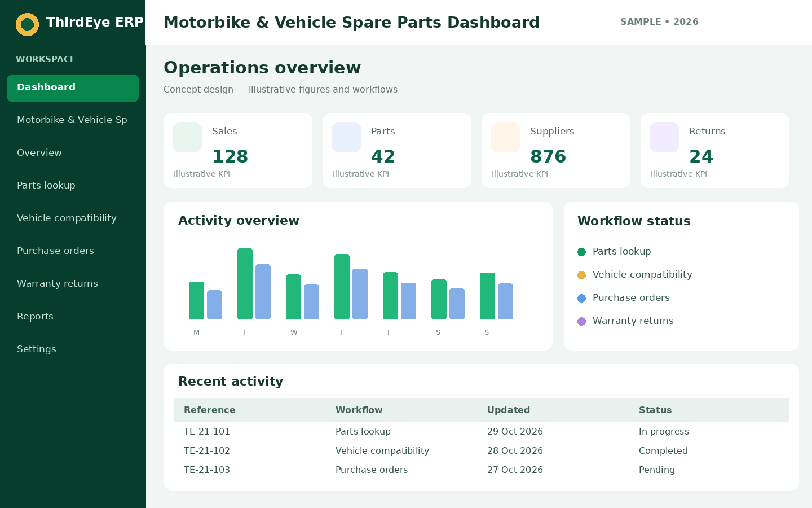812x508 pixels.
Task: Click the blue Parts KPI icon tile
Action: [x=346, y=137]
